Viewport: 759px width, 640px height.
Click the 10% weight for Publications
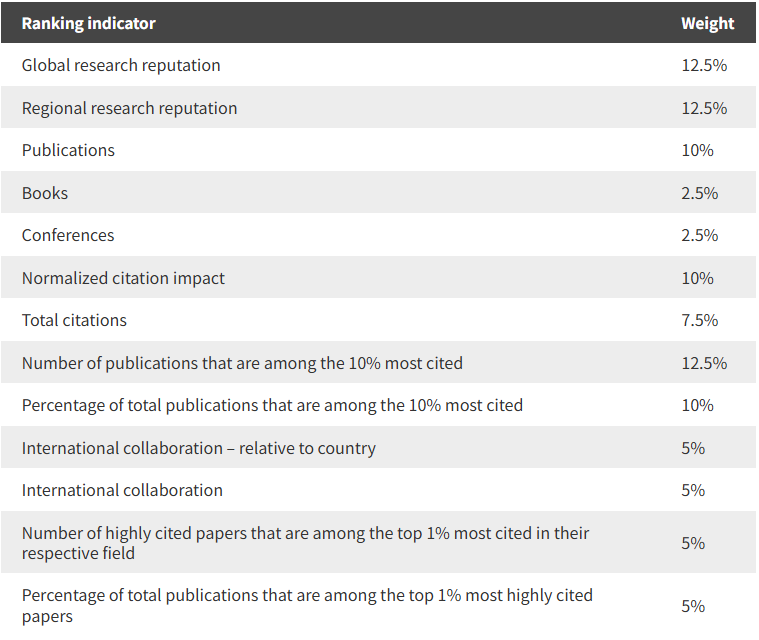(x=697, y=150)
